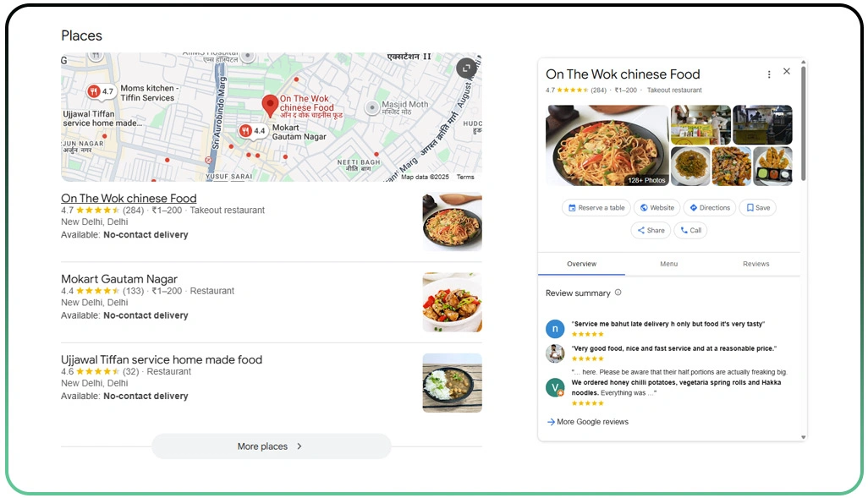Switch to the Reviews tab
This screenshot has height=498, width=868.
pos(755,264)
